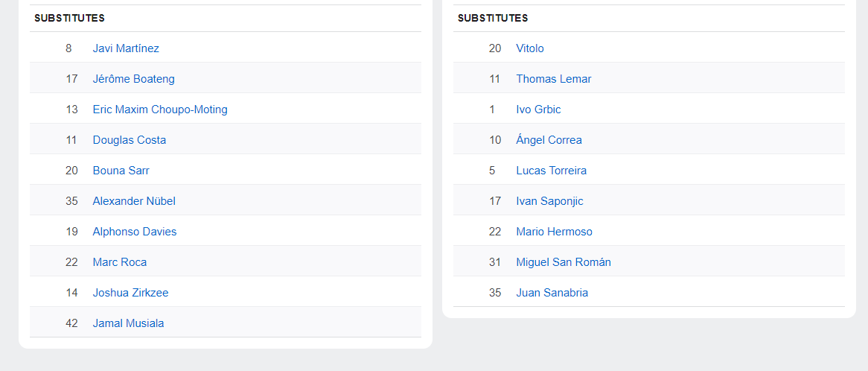Click Ivan Saponjic name

click(549, 201)
